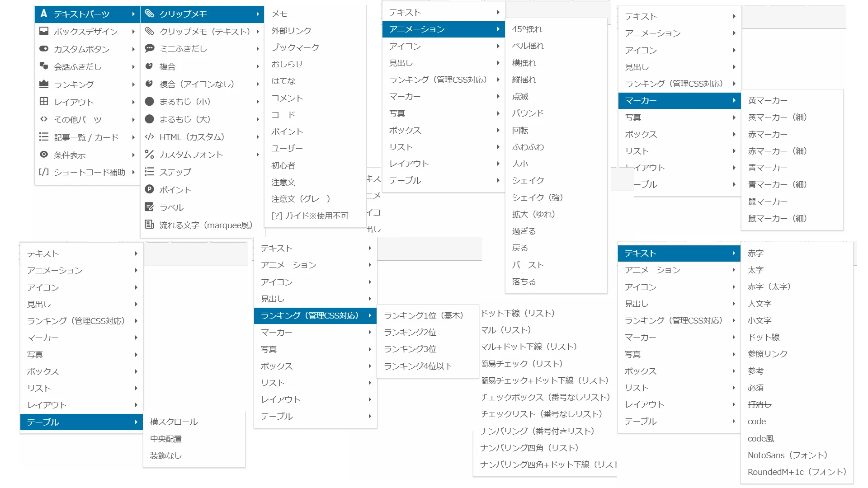Choose 45°揺れ animation option
Screen dimensions: 868x488
point(527,29)
